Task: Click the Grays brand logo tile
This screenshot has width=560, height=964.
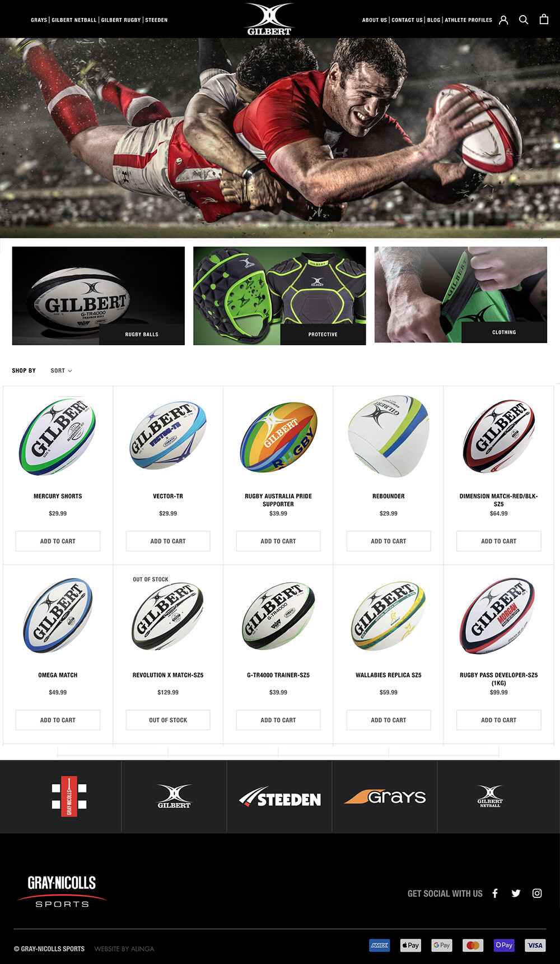Action: tap(385, 796)
